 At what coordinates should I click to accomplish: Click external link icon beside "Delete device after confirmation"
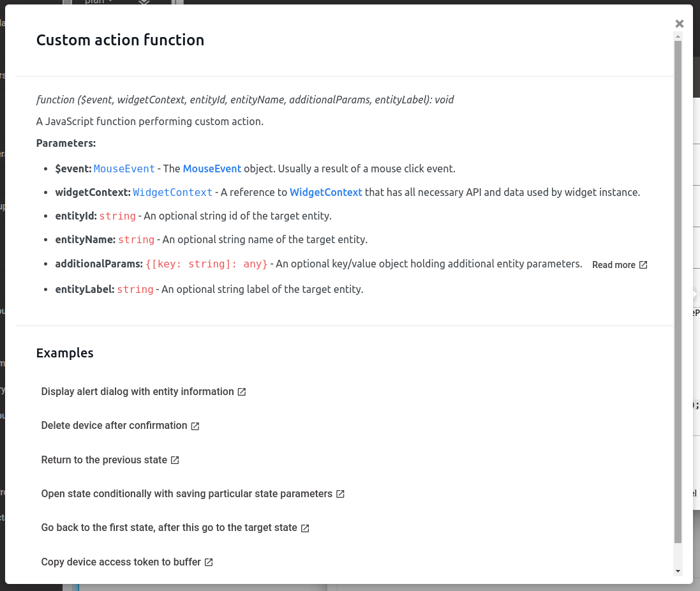click(x=195, y=425)
